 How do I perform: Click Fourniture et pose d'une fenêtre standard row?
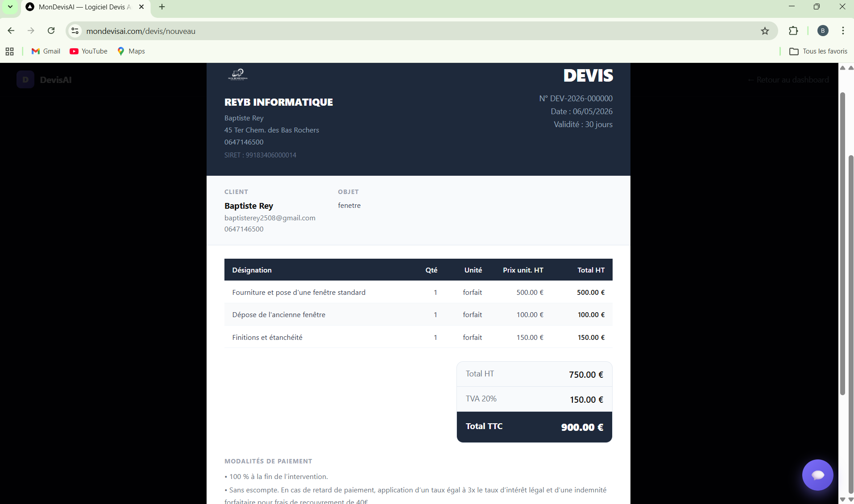[x=418, y=292]
